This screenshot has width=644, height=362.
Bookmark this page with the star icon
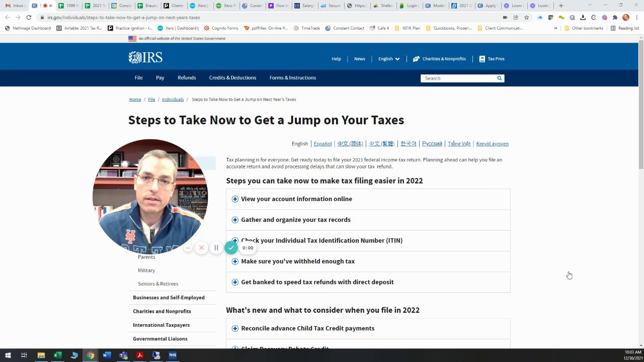526,18
